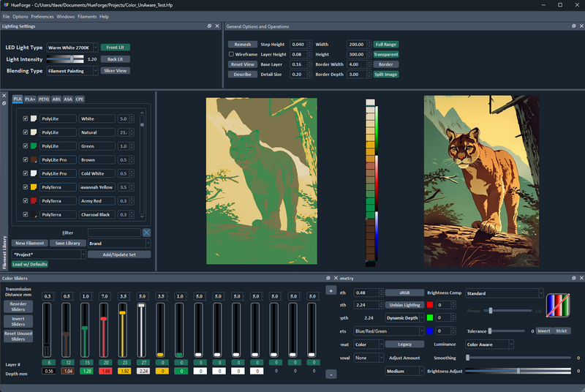
Task: Click the green channel color square
Action: pos(430,317)
